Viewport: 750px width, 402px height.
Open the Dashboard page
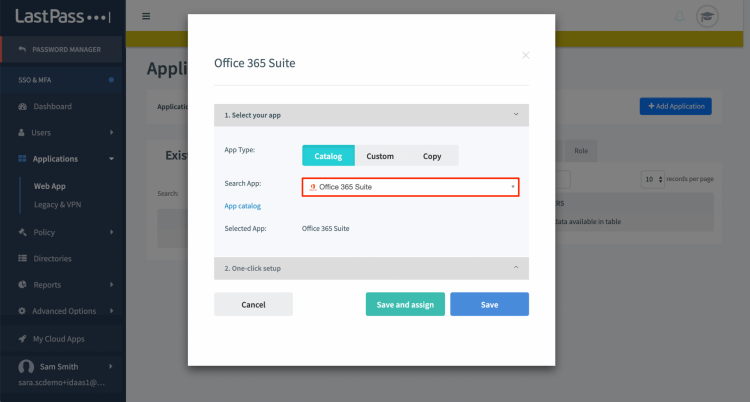[x=53, y=106]
